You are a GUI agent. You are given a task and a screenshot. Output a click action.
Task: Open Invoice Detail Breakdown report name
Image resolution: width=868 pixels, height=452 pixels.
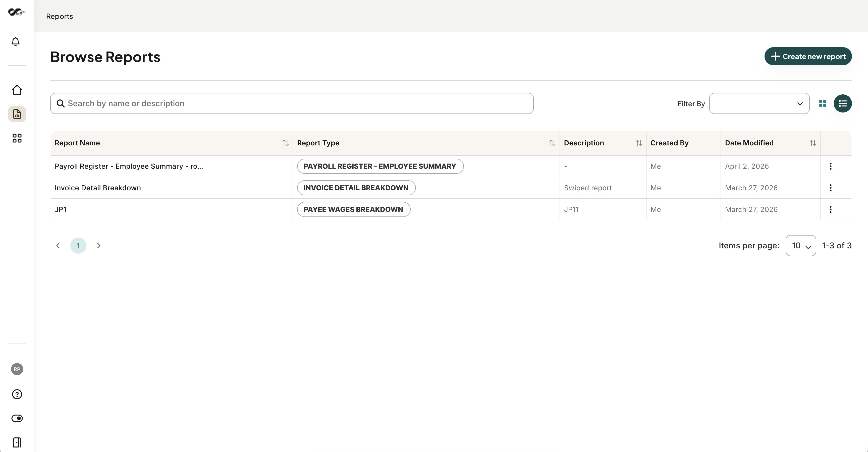[x=98, y=188]
